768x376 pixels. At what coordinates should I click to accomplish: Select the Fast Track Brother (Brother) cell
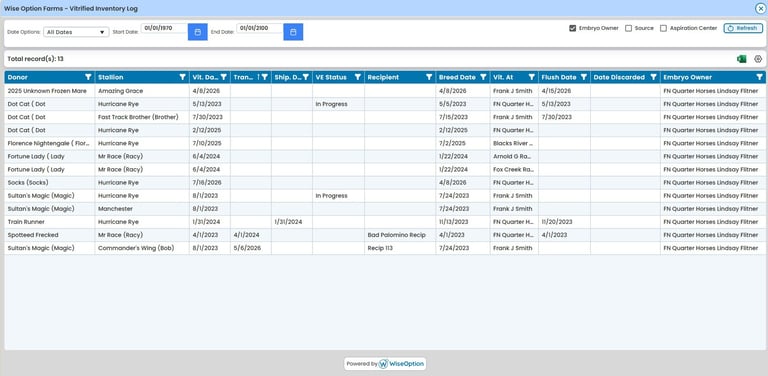(142, 117)
